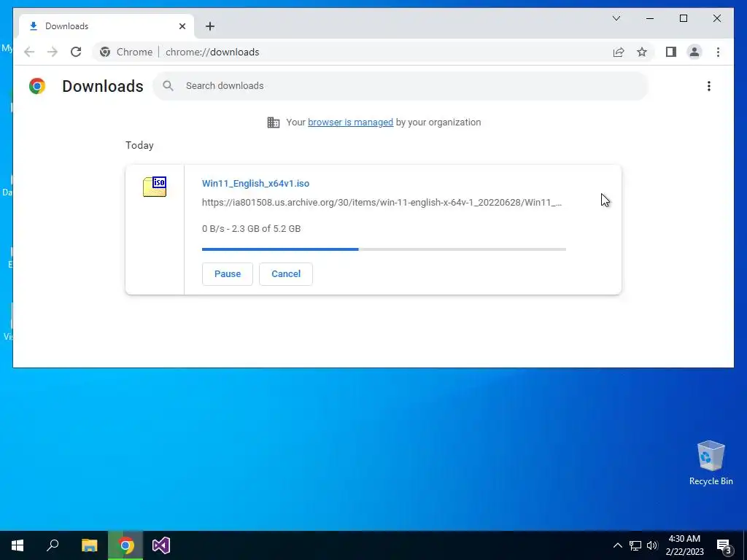Open taskbar search magnifier
Screen dimensions: 747x560
click(x=53, y=545)
